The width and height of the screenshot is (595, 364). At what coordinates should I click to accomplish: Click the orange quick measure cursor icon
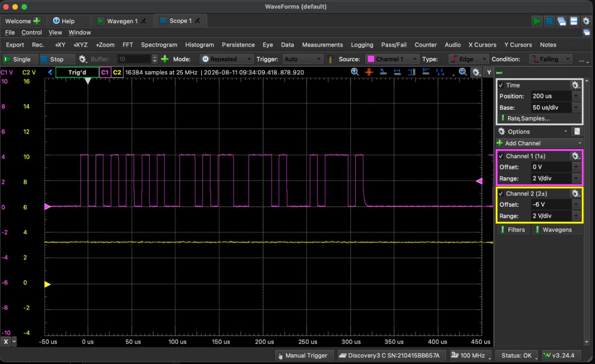(369, 72)
